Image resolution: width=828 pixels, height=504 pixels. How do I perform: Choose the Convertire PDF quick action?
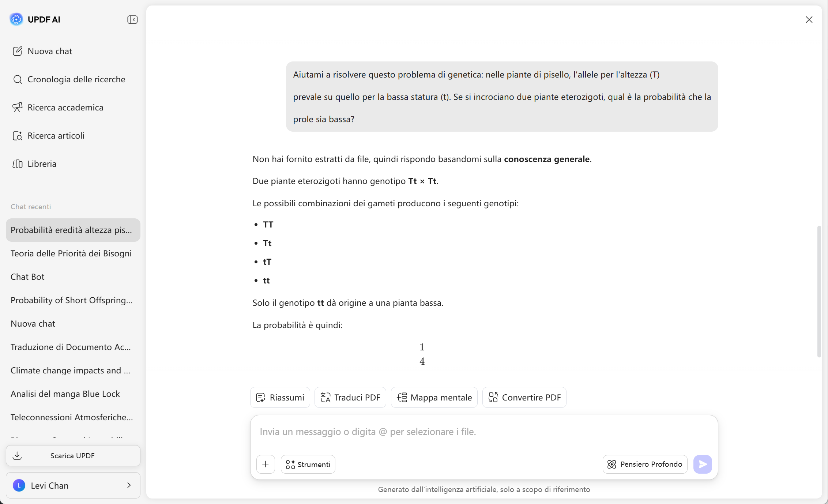coord(524,398)
